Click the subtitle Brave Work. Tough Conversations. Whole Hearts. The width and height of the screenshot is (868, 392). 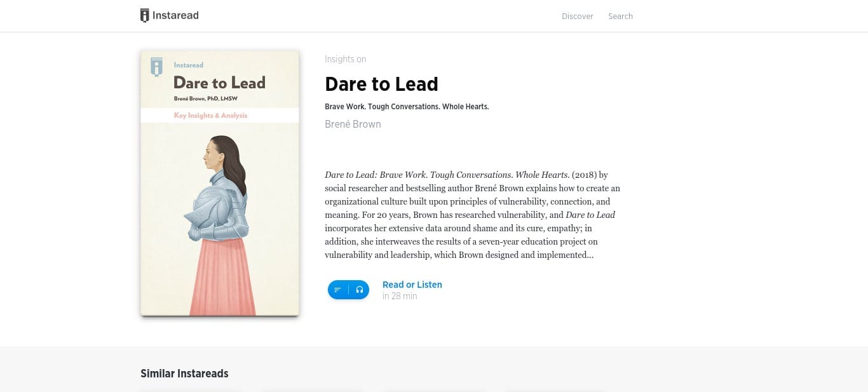(407, 107)
